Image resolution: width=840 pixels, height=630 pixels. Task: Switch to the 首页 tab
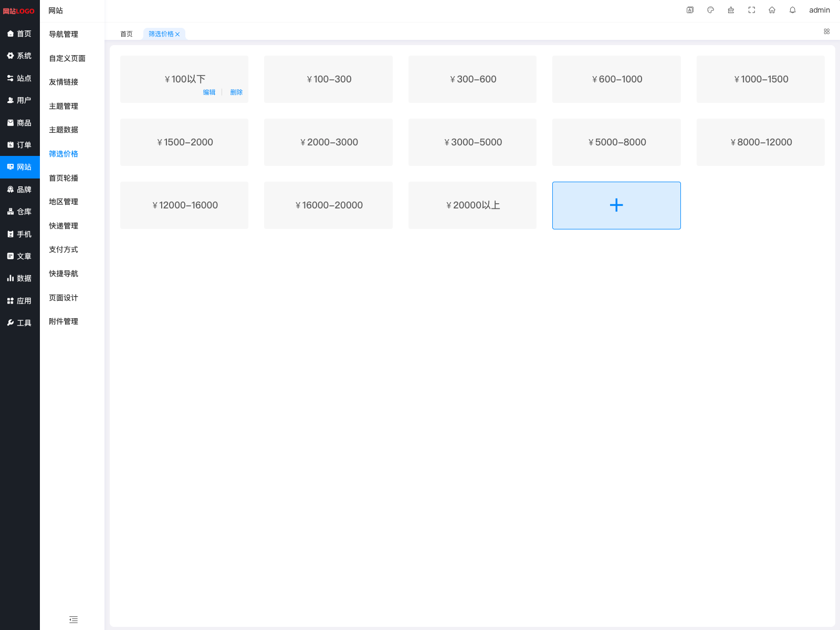127,34
